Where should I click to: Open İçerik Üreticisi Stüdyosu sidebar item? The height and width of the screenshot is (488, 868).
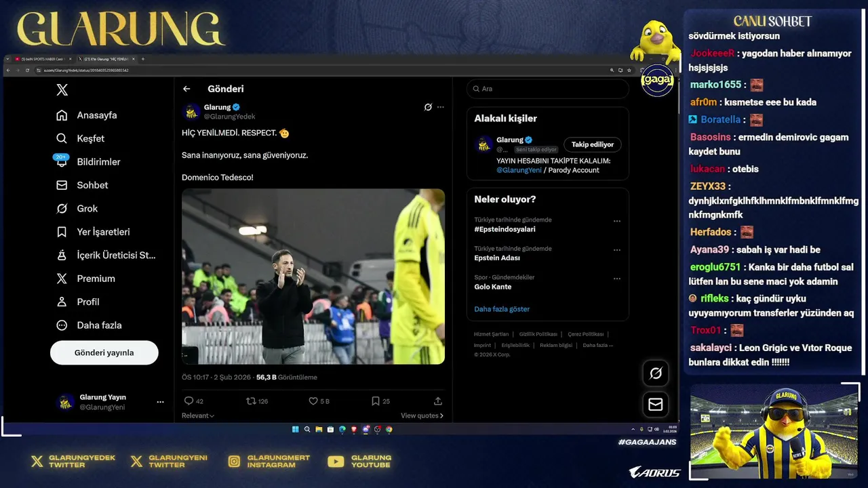tap(106, 256)
